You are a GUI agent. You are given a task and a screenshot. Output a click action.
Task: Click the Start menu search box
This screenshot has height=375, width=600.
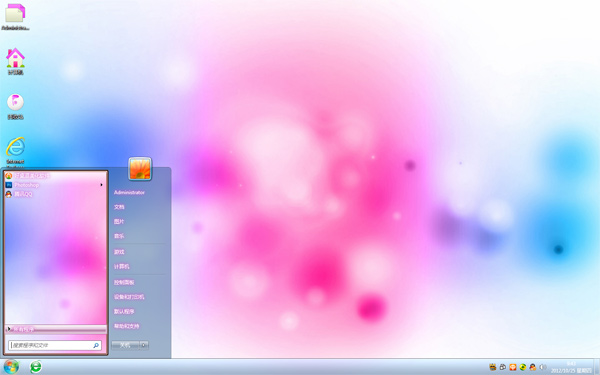point(55,345)
